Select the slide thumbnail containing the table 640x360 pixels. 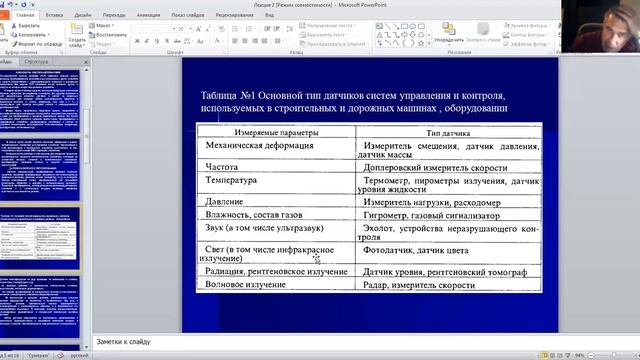click(40, 239)
